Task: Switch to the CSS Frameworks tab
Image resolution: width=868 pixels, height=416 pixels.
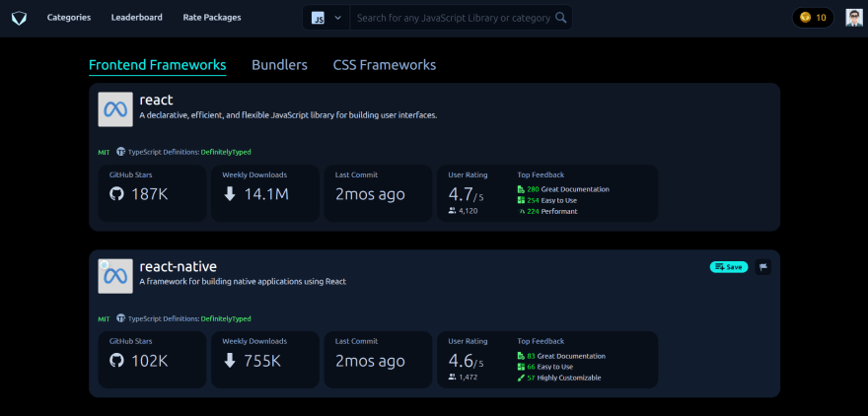Action: click(384, 65)
